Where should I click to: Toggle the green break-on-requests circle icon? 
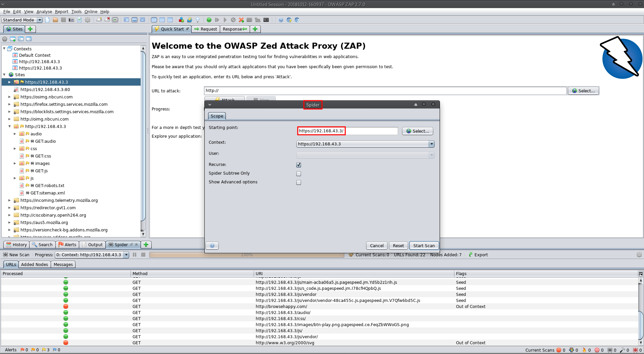click(x=209, y=20)
